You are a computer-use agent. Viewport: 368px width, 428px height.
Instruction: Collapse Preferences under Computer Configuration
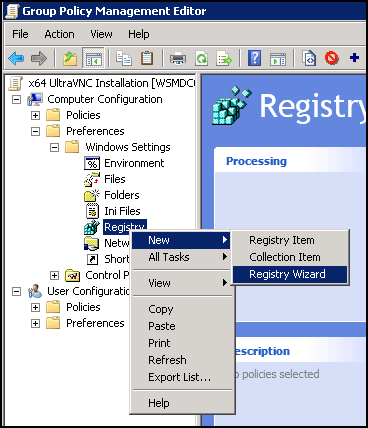pyautogui.click(x=35, y=131)
